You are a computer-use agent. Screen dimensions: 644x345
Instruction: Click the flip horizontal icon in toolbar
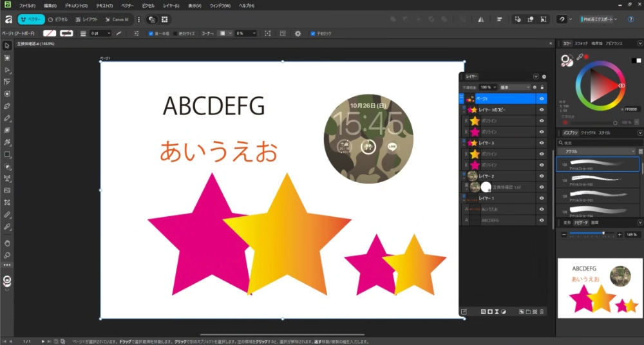pos(482,19)
